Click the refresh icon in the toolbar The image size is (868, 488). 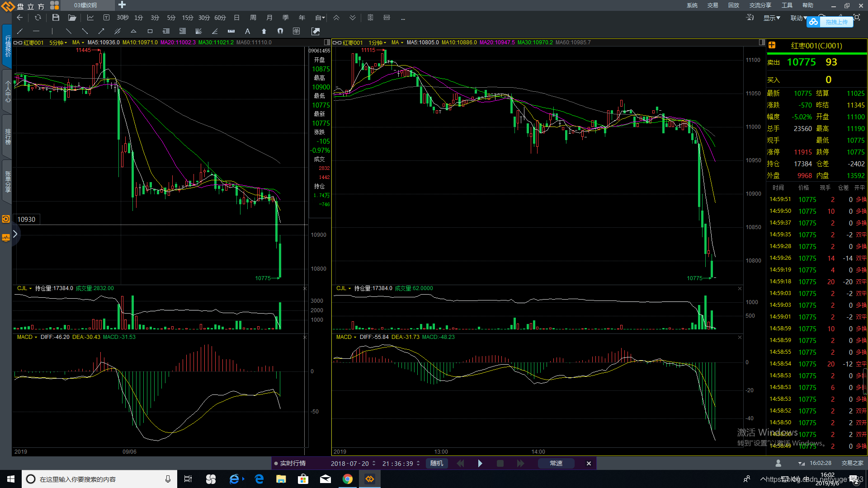tap(38, 18)
